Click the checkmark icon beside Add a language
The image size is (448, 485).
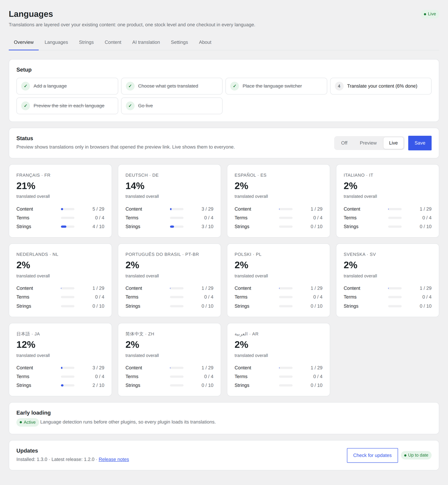click(26, 86)
